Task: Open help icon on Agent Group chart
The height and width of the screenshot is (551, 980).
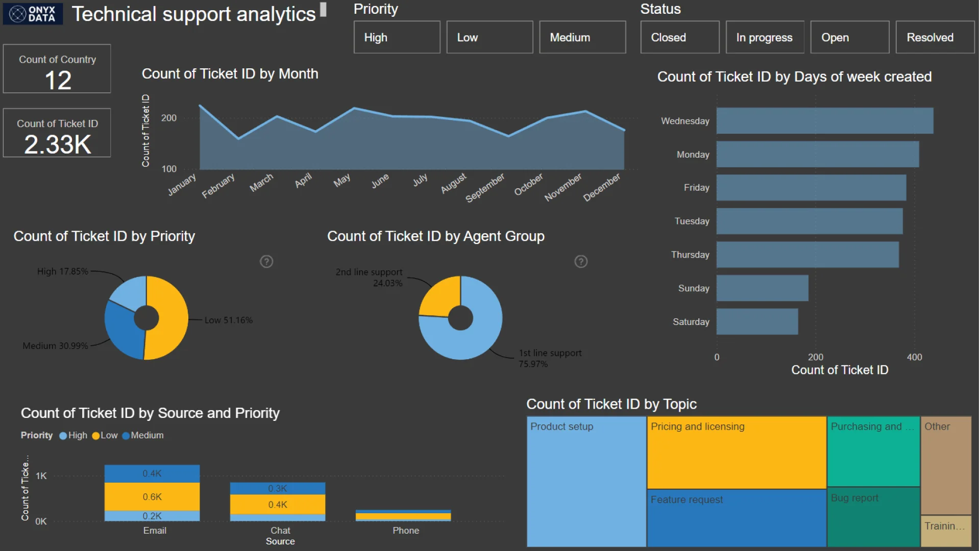Action: pyautogui.click(x=581, y=262)
